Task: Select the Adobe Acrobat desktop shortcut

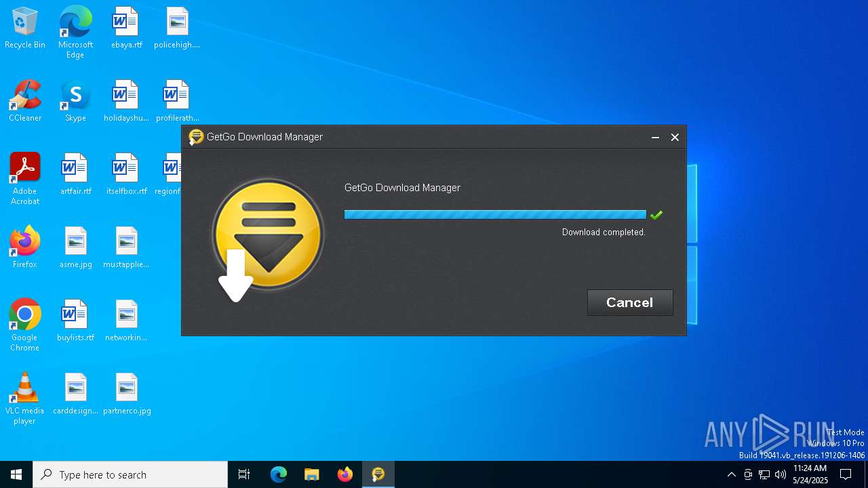Action: (x=25, y=179)
